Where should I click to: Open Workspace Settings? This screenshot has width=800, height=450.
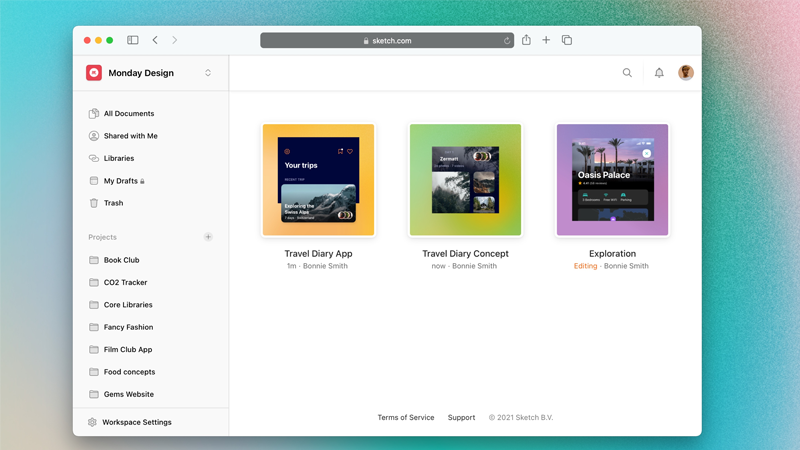[x=136, y=422]
